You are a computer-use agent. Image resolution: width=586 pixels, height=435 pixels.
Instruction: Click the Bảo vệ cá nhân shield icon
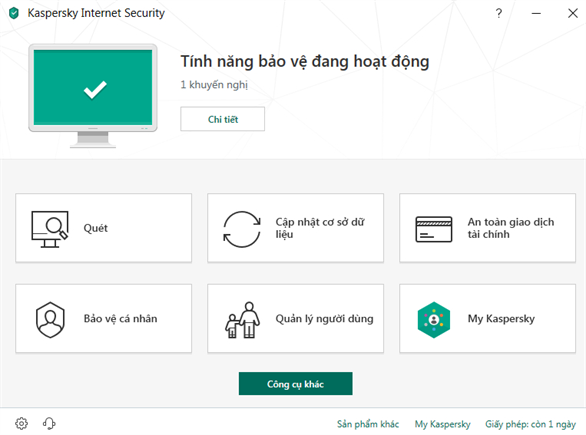pos(50,320)
